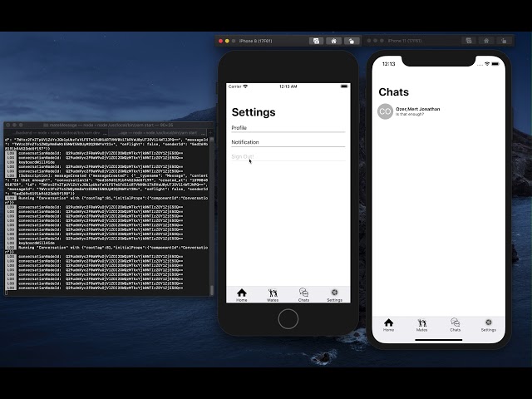
Task: Open Chats tab on iPhone 8 app
Action: coord(303,295)
